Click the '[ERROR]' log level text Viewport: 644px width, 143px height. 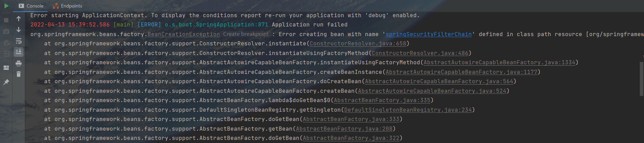[149, 25]
